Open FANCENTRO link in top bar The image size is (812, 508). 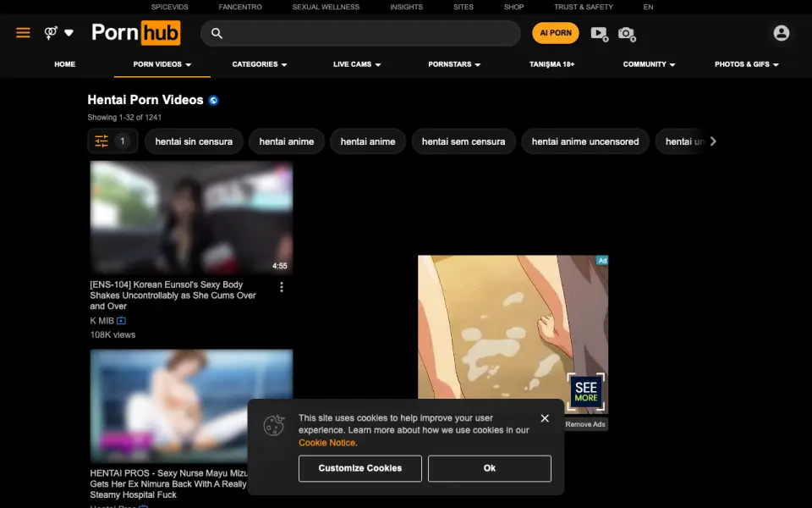[240, 7]
